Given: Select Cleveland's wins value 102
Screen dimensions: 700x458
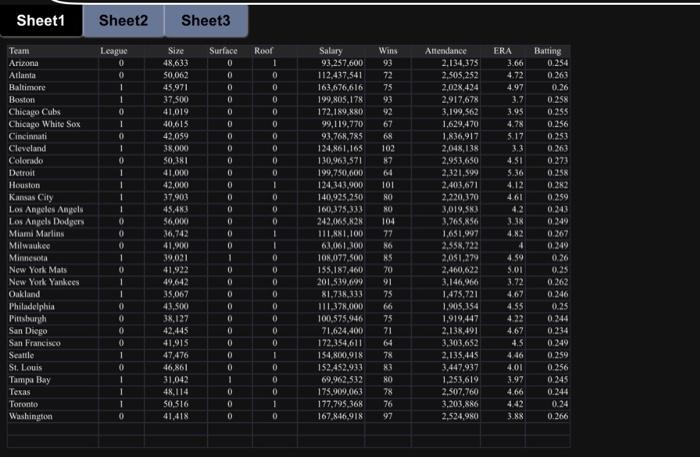Looking at the screenshot, I should [x=388, y=148].
